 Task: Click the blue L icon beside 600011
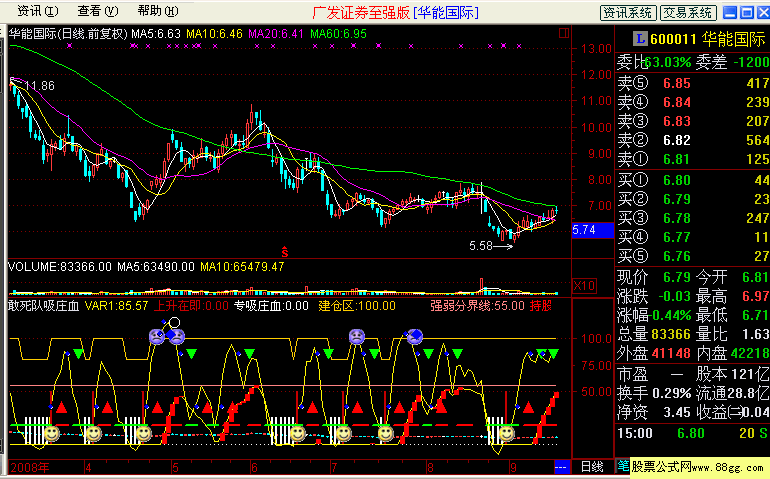click(x=639, y=38)
